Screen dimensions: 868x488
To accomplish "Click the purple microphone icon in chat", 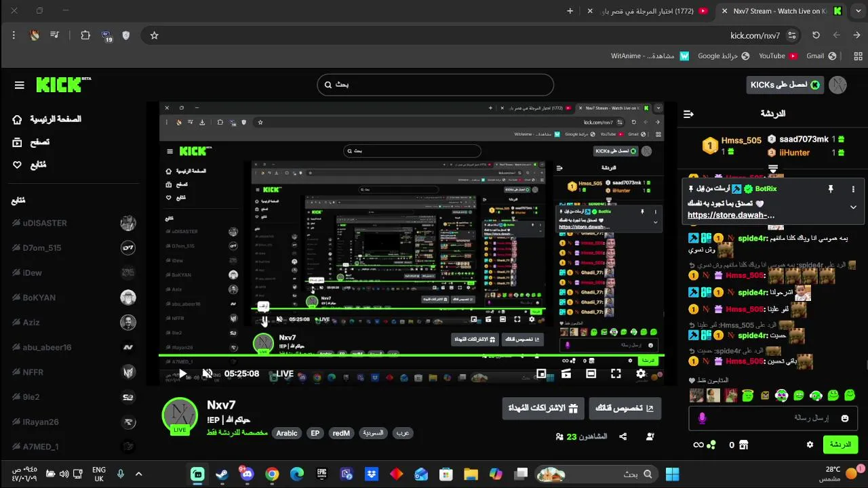I will pyautogui.click(x=702, y=418).
